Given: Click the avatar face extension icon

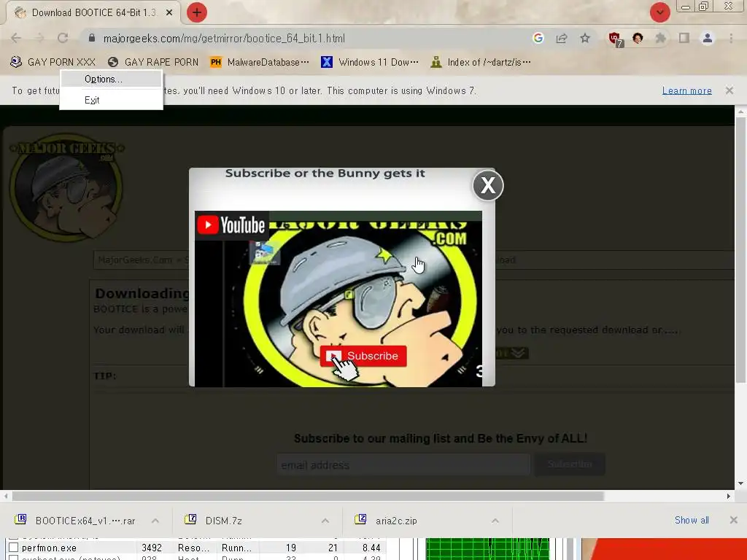Looking at the screenshot, I should tap(638, 38).
